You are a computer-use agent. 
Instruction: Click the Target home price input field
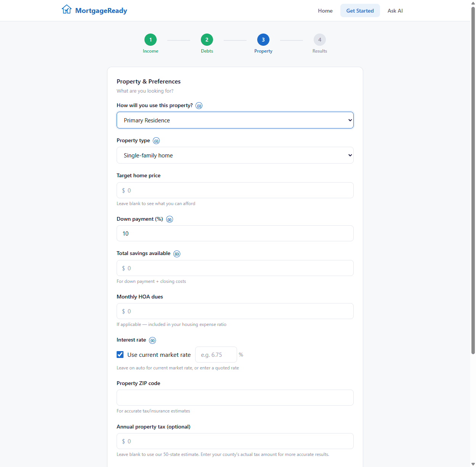pyautogui.click(x=235, y=190)
